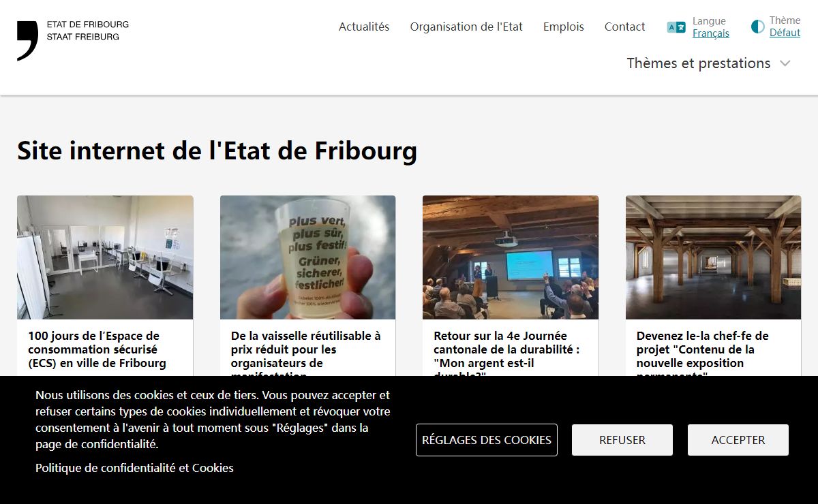Screen dimensions: 818x504
Task: Open the reusable cup photo thumbnail
Action: coord(307,257)
